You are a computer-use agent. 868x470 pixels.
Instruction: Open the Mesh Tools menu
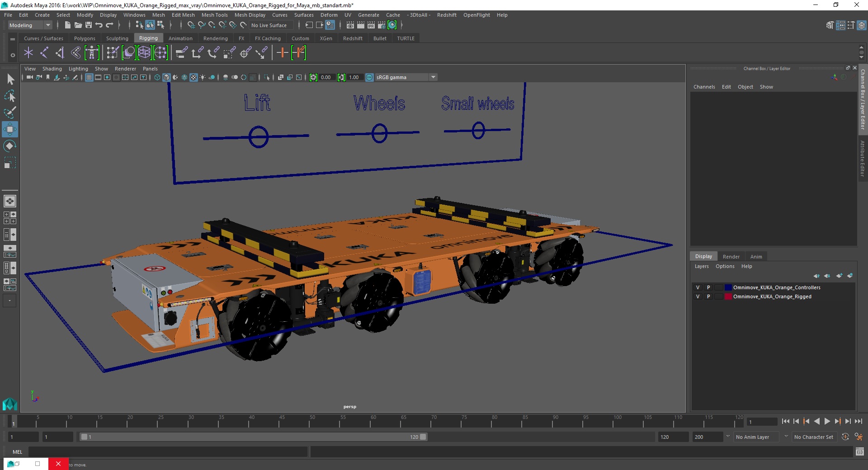point(215,15)
